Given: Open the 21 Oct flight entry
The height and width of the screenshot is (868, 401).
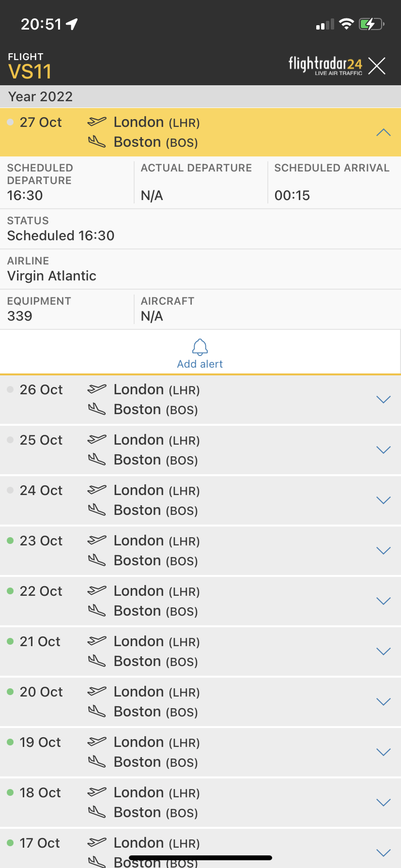Looking at the screenshot, I should click(x=200, y=651).
